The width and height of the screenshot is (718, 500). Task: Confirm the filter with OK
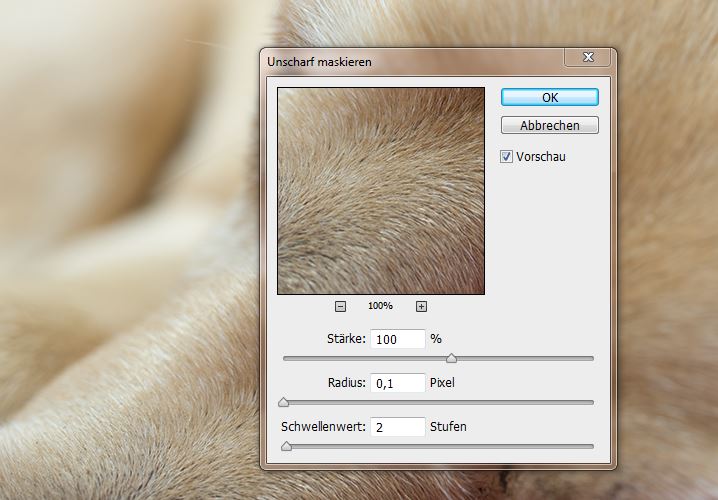pyautogui.click(x=550, y=98)
